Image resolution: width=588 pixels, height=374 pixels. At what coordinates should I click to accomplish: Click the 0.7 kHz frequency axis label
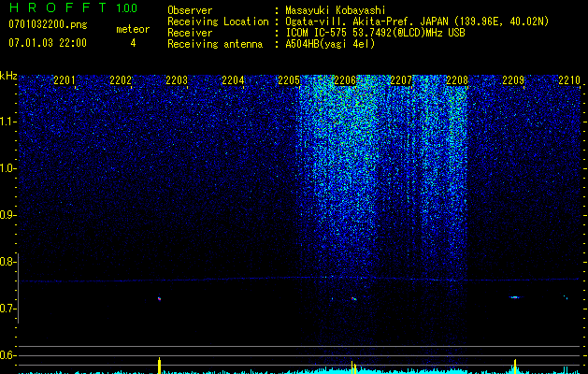point(7,309)
